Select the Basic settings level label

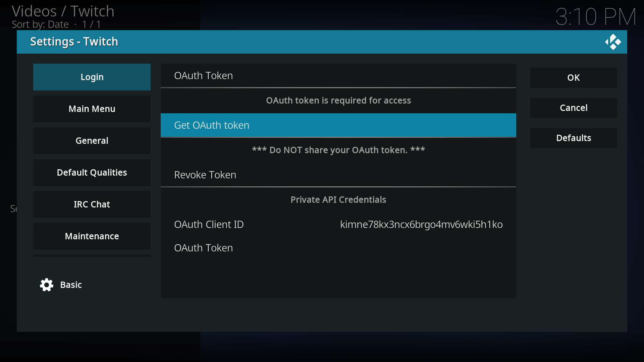71,284
